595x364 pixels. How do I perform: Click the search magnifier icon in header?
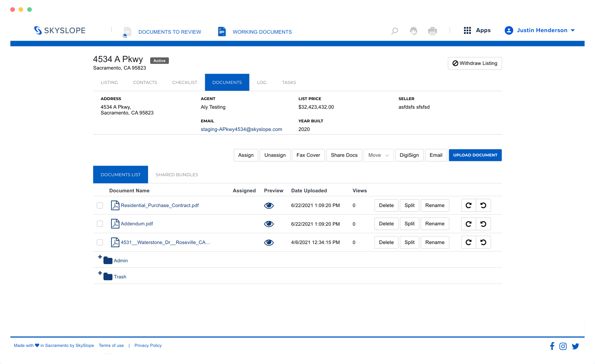point(394,31)
